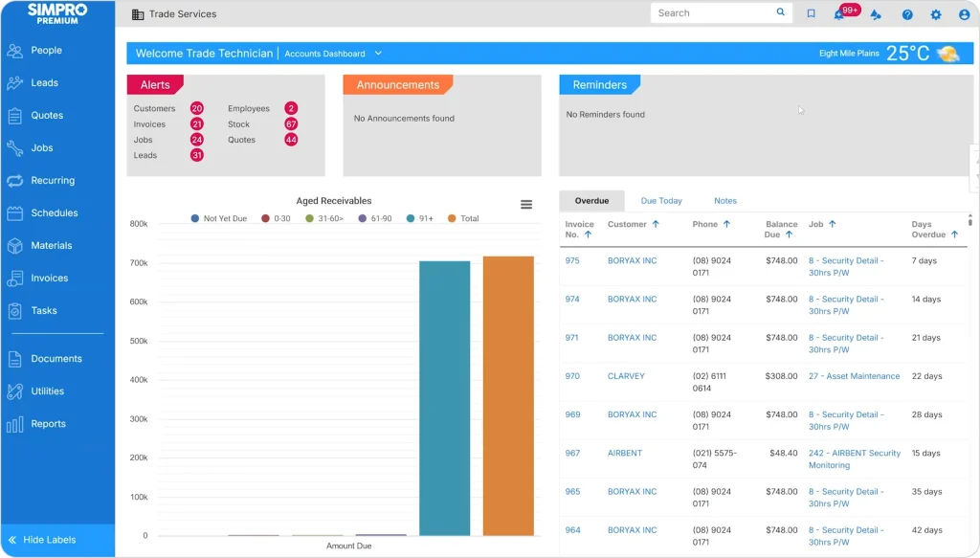
Task: Click the help question mark icon
Action: pyautogui.click(x=907, y=14)
